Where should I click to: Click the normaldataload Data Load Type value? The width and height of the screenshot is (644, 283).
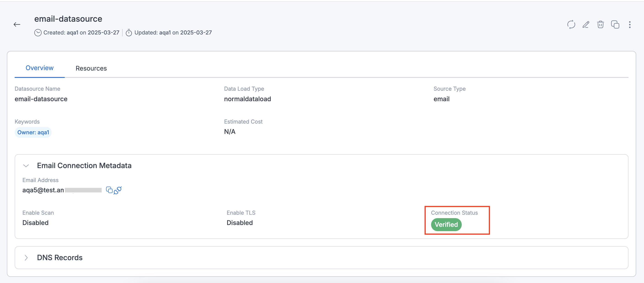tap(247, 99)
